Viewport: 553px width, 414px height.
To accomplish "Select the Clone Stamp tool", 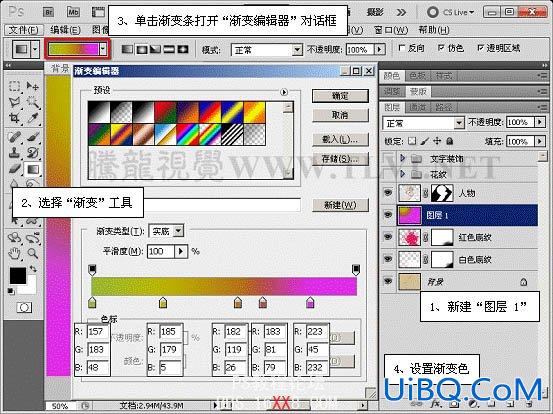I will [14, 153].
